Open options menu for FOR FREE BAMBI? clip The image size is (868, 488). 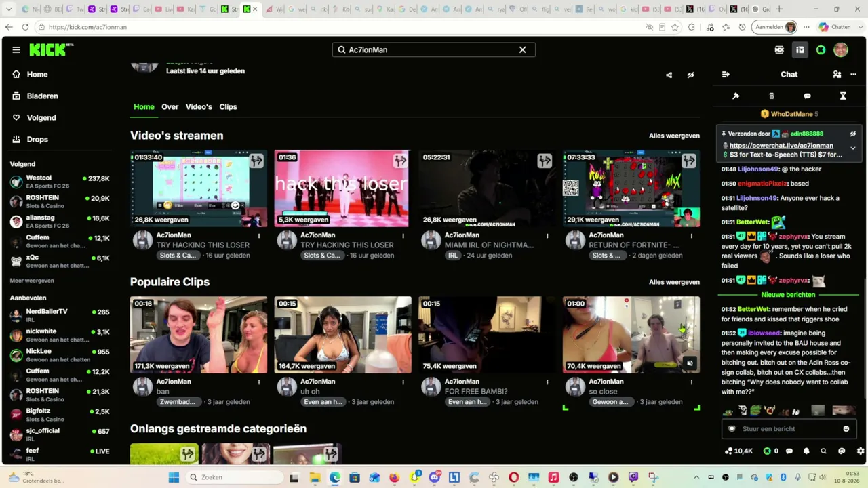[547, 382]
